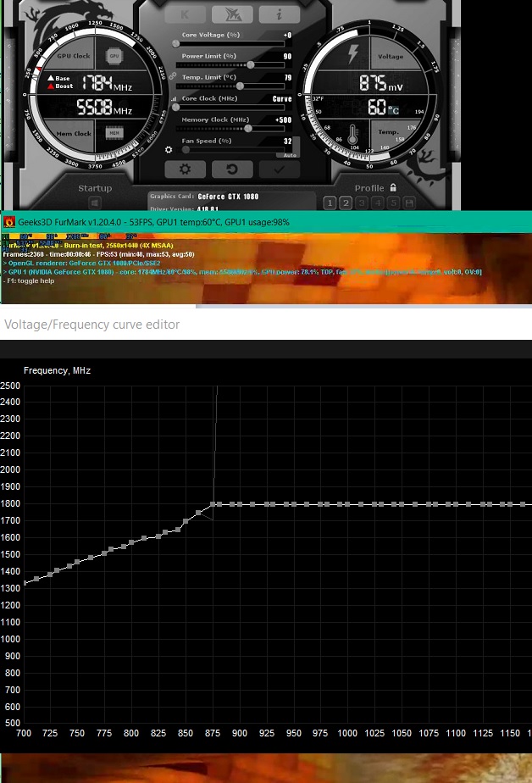Click the Power Limit slider handle
The width and height of the screenshot is (532, 783).
coord(251,65)
